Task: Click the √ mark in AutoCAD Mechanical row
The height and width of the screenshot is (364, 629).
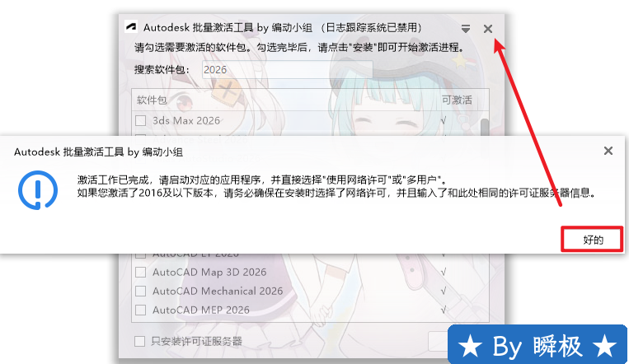Action: pyautogui.click(x=444, y=291)
